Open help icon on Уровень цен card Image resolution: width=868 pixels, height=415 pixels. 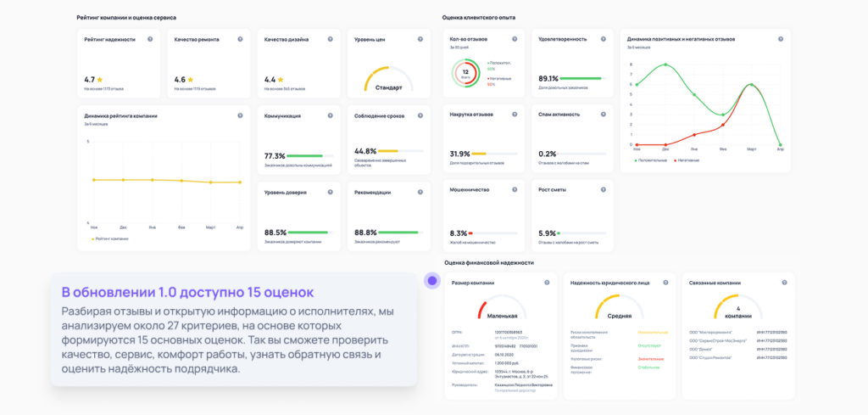(x=420, y=39)
